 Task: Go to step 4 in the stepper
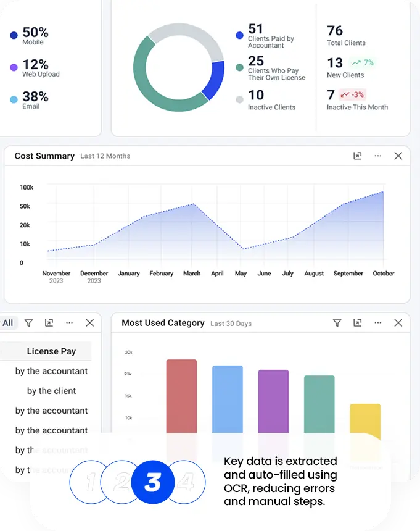pyautogui.click(x=187, y=482)
